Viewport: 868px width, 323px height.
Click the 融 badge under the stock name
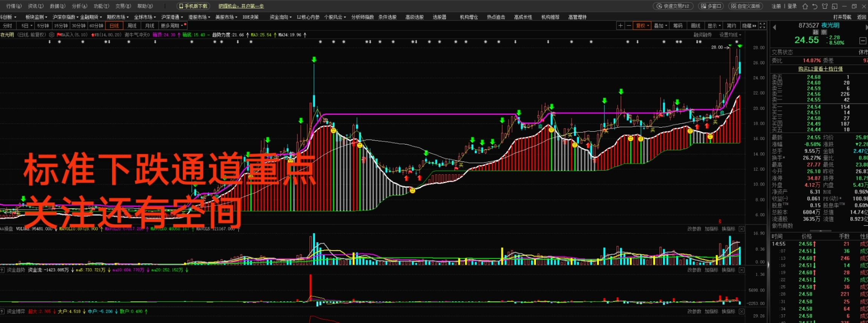point(815,32)
